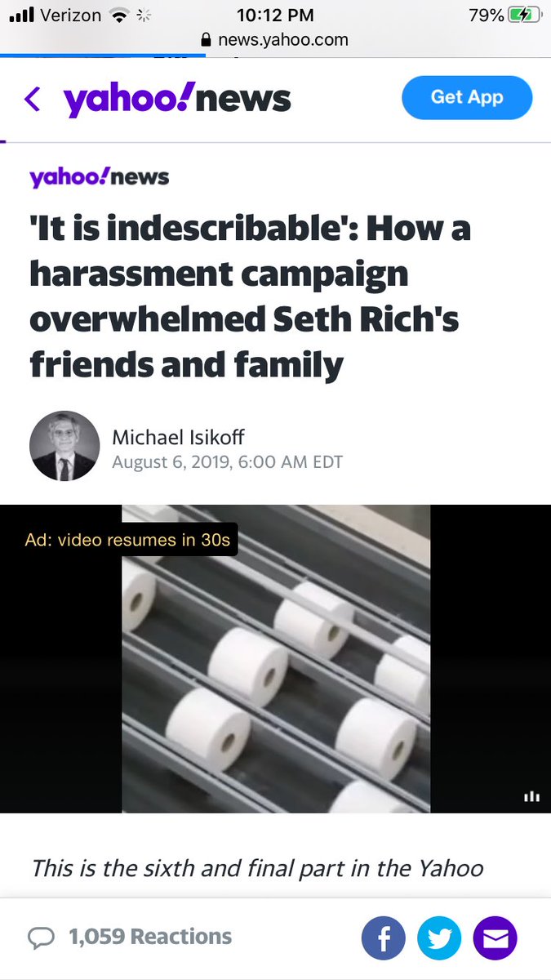Open comments speech bubble icon

point(41,938)
